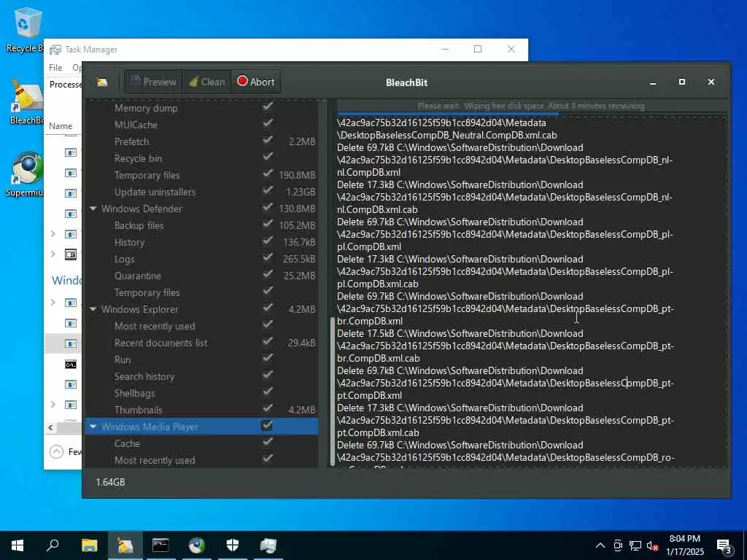Click the Meet Now tray icon
Image resolution: width=747 pixels, height=560 pixels.
[x=618, y=545]
